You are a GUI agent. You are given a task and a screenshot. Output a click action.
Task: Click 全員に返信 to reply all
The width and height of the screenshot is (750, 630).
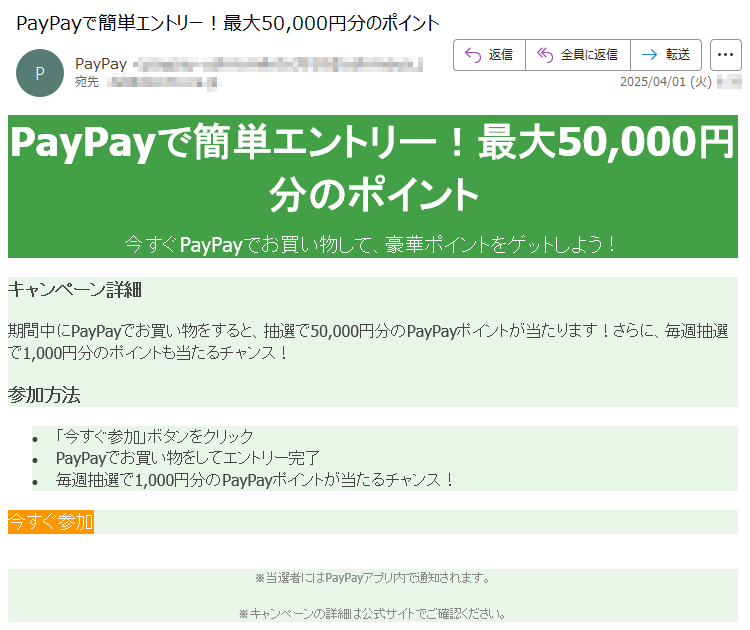point(578,55)
